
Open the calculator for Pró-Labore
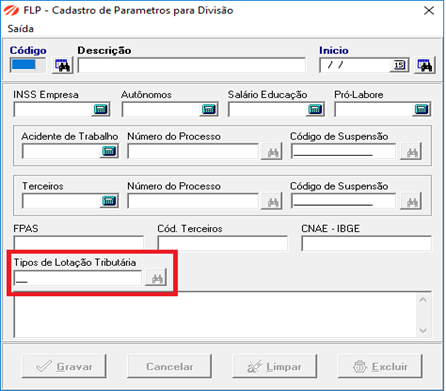coord(421,109)
